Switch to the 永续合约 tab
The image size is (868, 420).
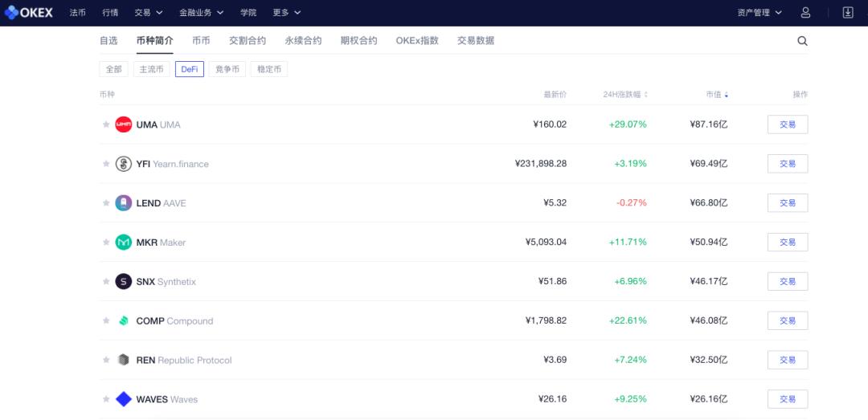303,40
